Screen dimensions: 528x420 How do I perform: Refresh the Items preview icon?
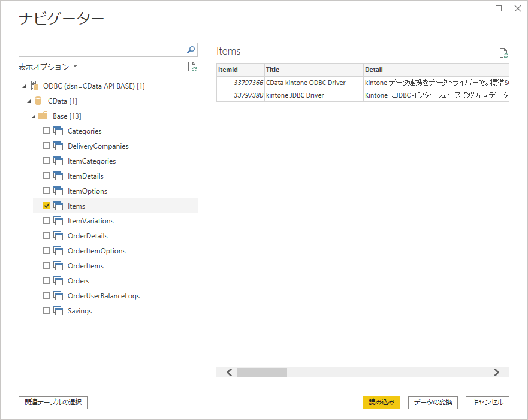tap(504, 53)
